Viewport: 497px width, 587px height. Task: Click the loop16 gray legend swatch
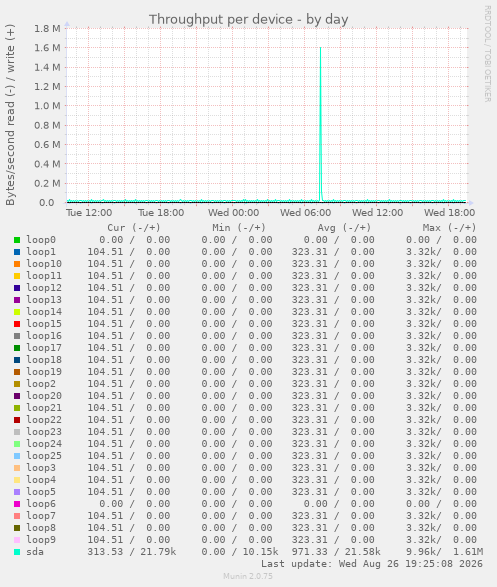[17, 336]
